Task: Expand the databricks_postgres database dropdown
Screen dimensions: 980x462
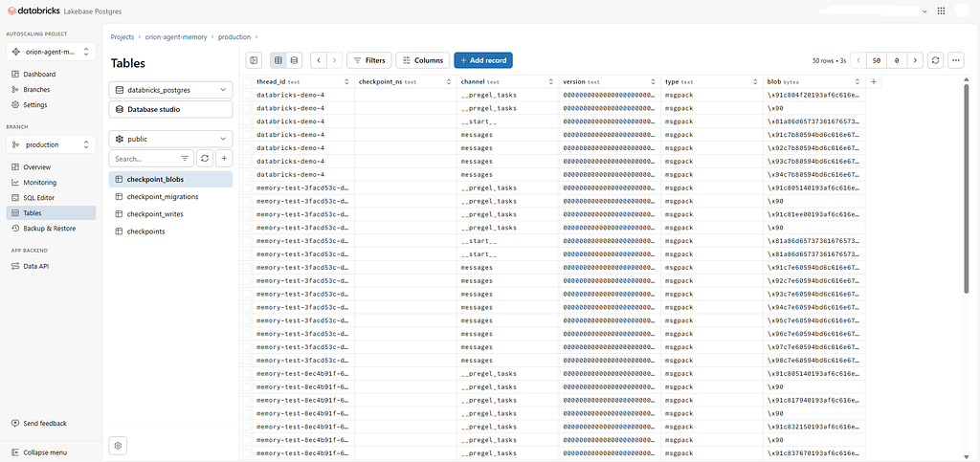Action: (x=170, y=90)
